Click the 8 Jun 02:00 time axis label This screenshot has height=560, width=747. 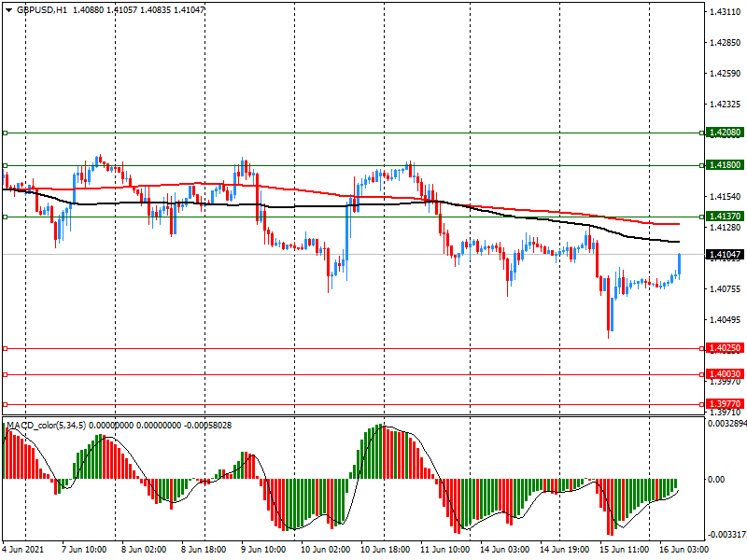(x=144, y=550)
